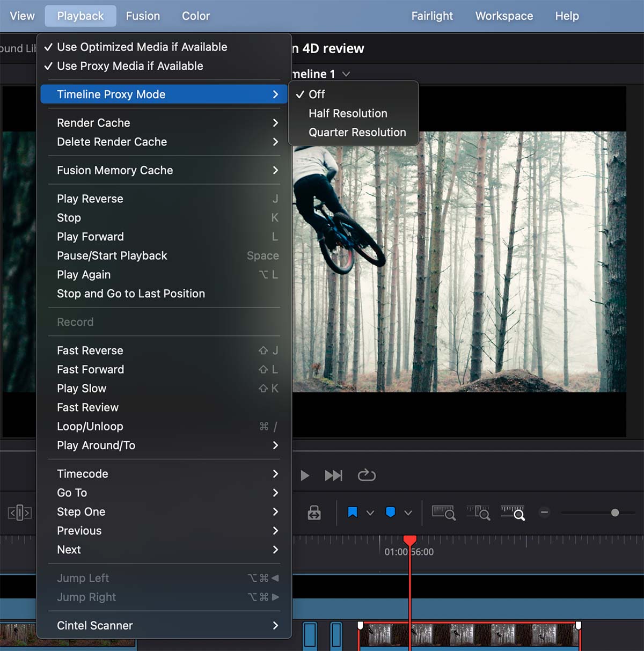Click the blue Flag icon
The width and height of the screenshot is (644, 651).
(x=353, y=513)
